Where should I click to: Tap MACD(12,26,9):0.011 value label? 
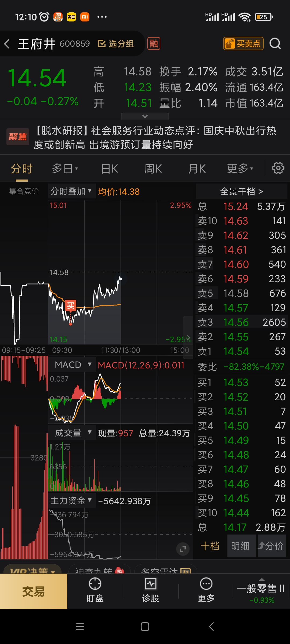141,365
